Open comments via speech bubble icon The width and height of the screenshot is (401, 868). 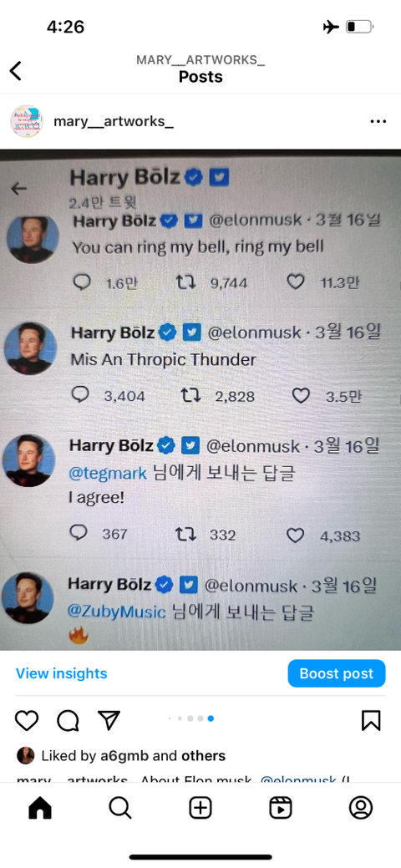point(68,720)
